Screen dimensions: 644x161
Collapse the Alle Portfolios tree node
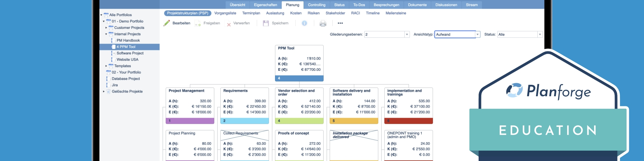coord(101,15)
